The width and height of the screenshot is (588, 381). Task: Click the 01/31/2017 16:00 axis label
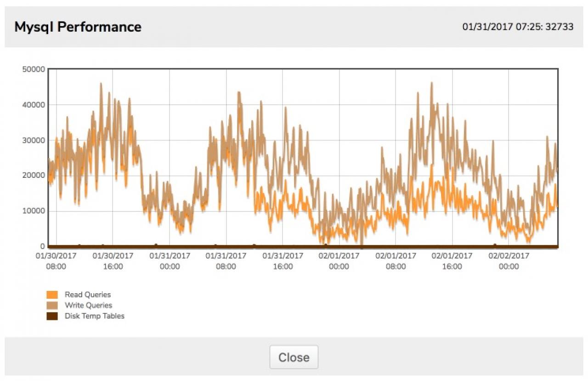click(283, 261)
